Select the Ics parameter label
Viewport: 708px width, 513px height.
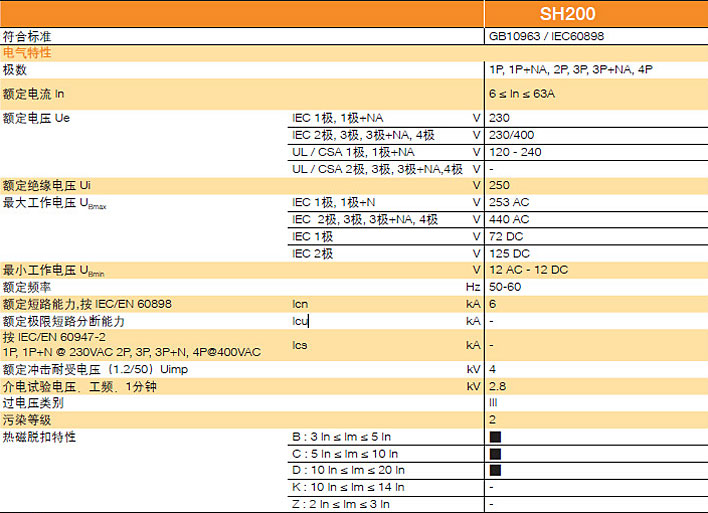pyautogui.click(x=300, y=345)
